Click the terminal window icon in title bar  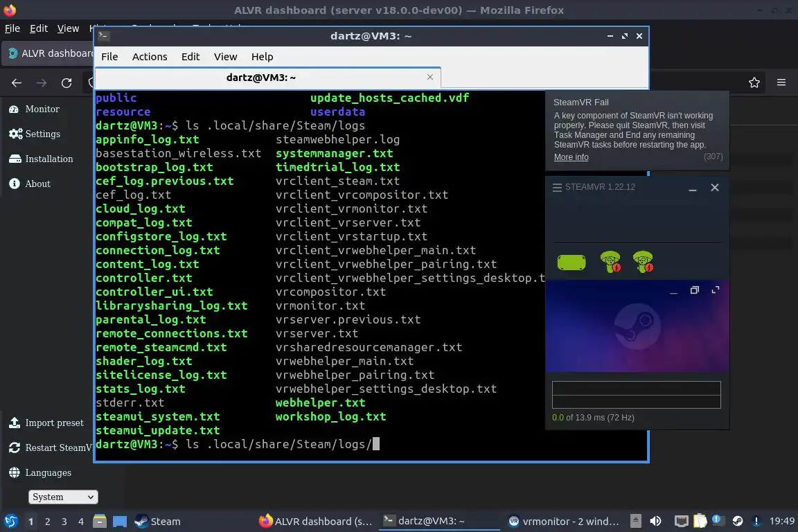[103, 35]
